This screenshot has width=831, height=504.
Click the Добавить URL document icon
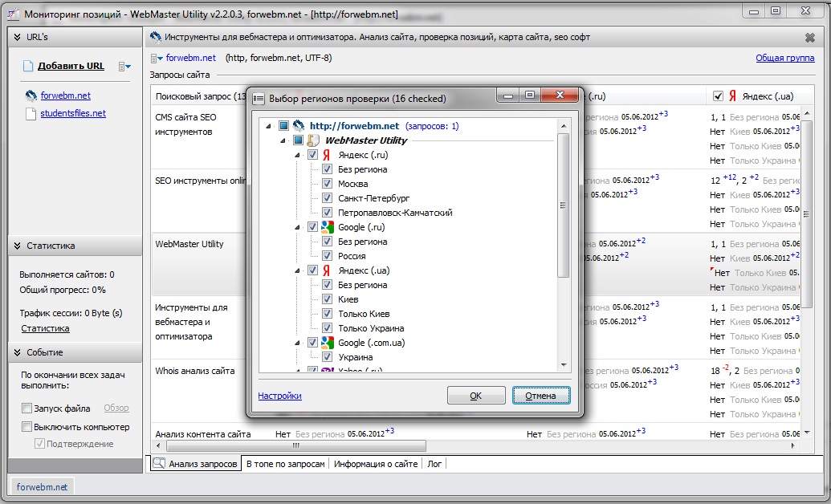(x=28, y=67)
